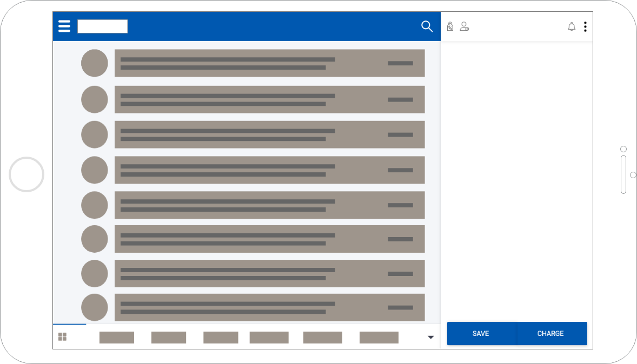Open the discount percent tag icon
The height and width of the screenshot is (364, 637).
[450, 26]
